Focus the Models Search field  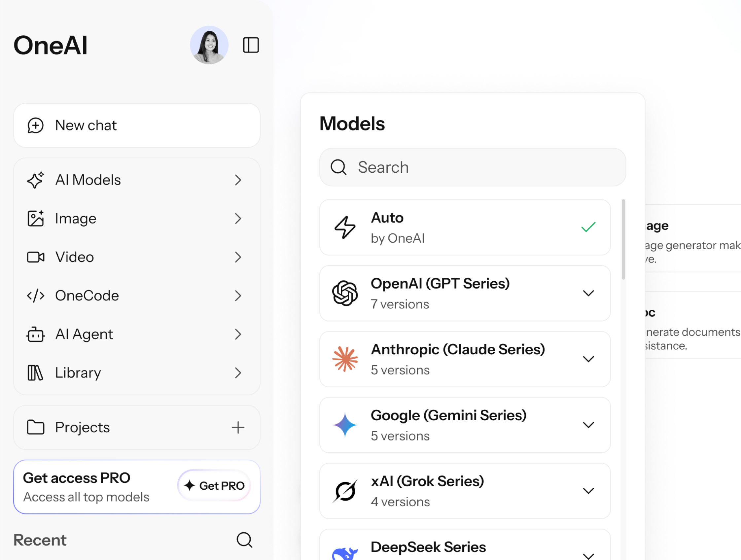pyautogui.click(x=473, y=167)
